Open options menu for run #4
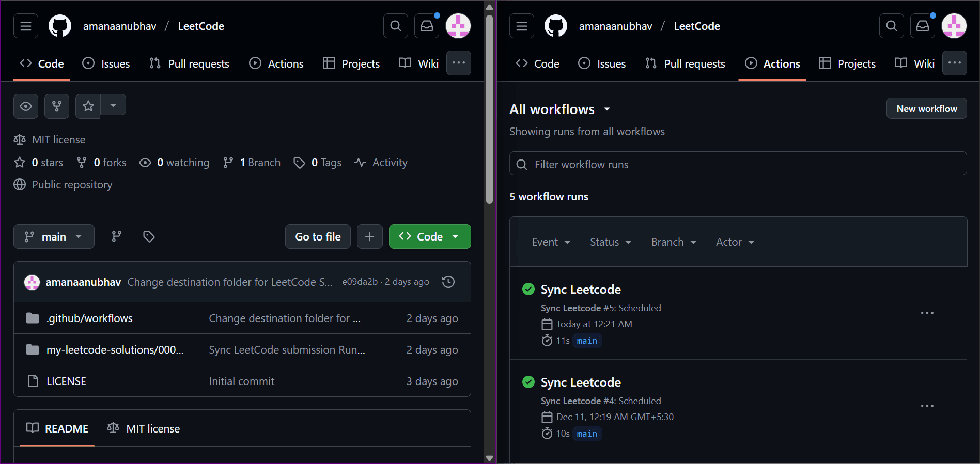The image size is (980, 464). point(927,406)
